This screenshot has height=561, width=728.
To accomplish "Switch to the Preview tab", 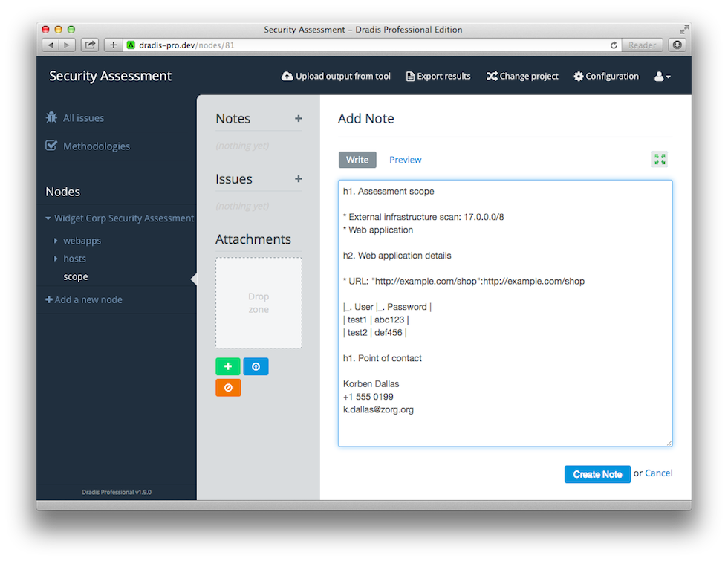I will click(406, 160).
